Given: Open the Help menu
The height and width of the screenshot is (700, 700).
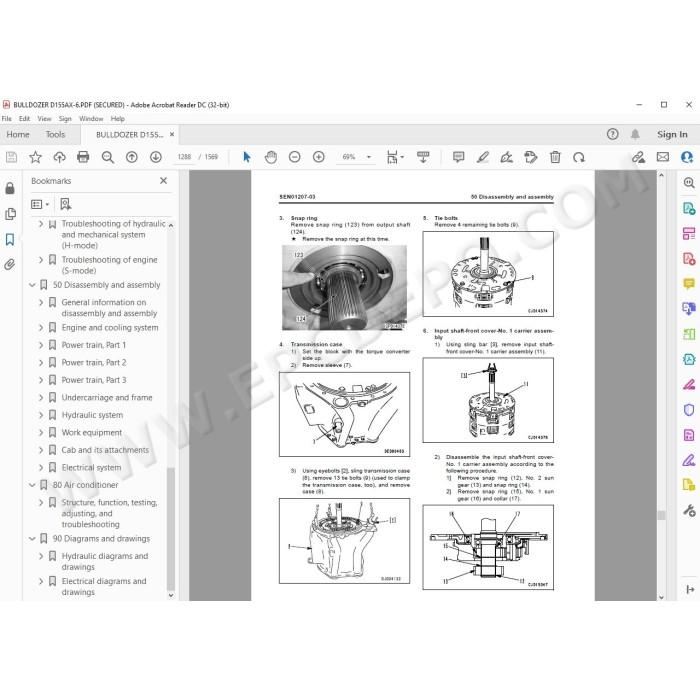Looking at the screenshot, I should (x=117, y=119).
